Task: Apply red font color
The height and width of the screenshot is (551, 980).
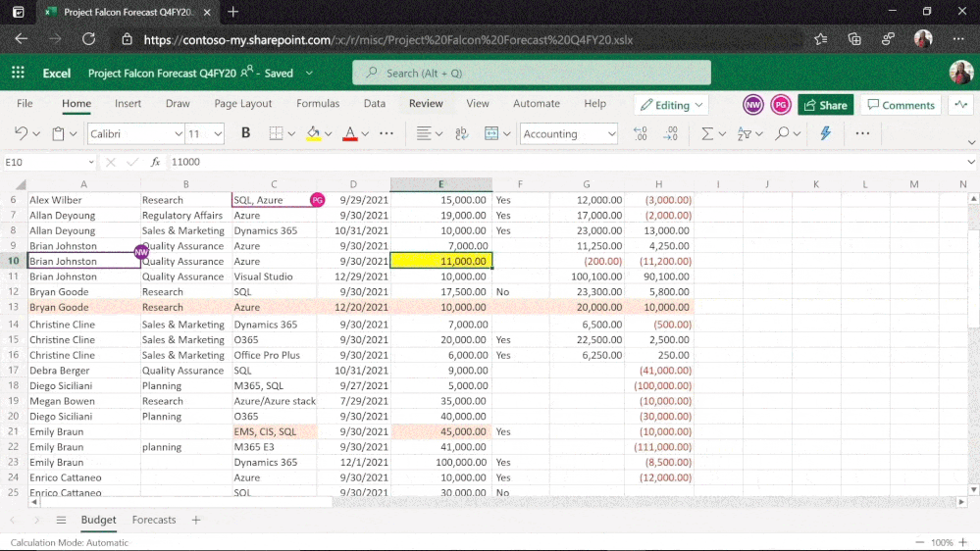Action: tap(350, 133)
